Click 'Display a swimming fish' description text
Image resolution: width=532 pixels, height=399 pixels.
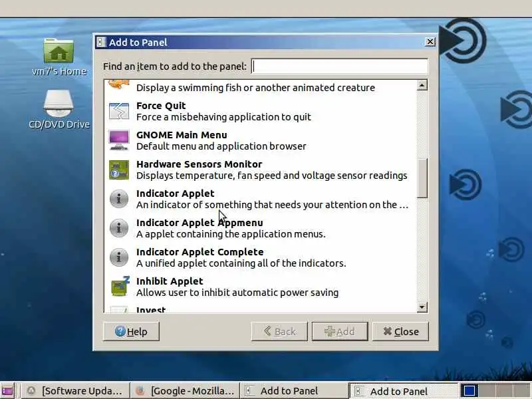tap(255, 88)
